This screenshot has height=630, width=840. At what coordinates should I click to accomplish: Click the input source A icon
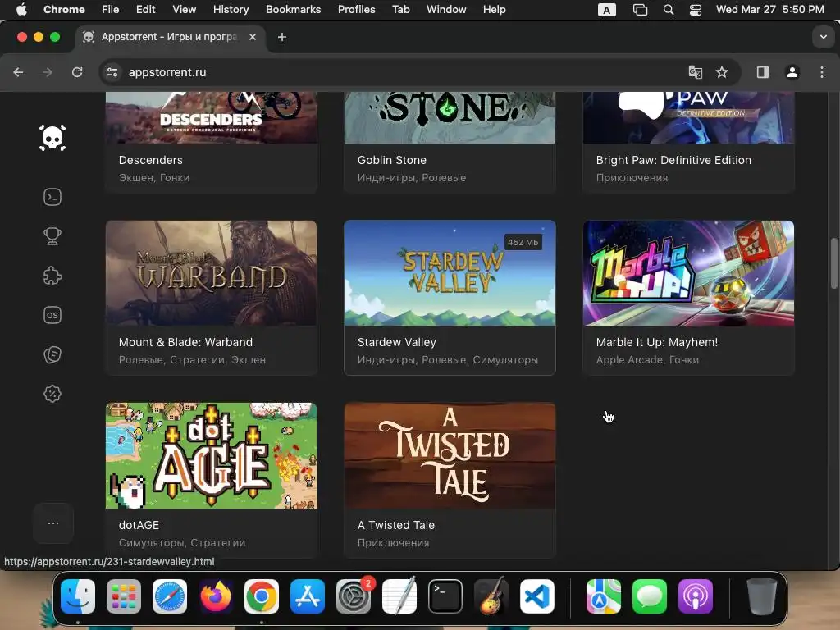coord(606,10)
